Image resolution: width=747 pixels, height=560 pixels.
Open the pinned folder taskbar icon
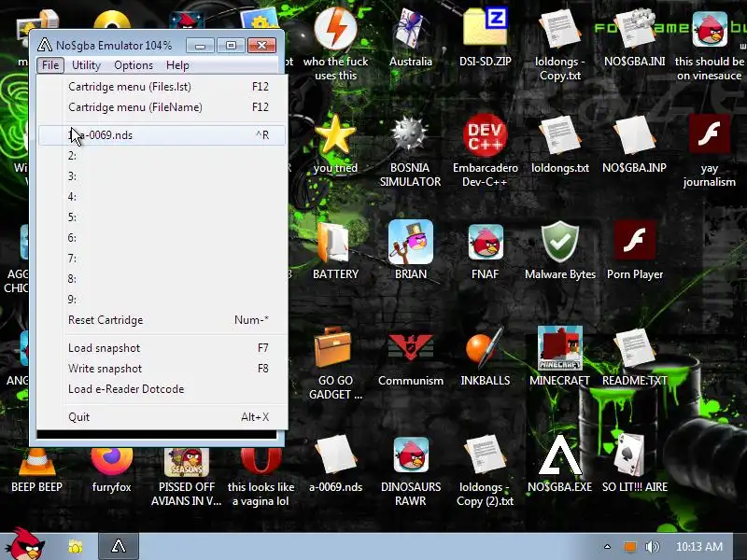76,547
